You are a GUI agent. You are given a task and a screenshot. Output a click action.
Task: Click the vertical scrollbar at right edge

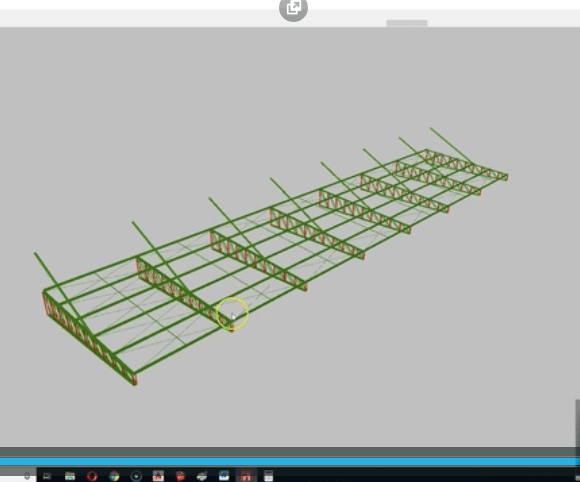(577, 423)
